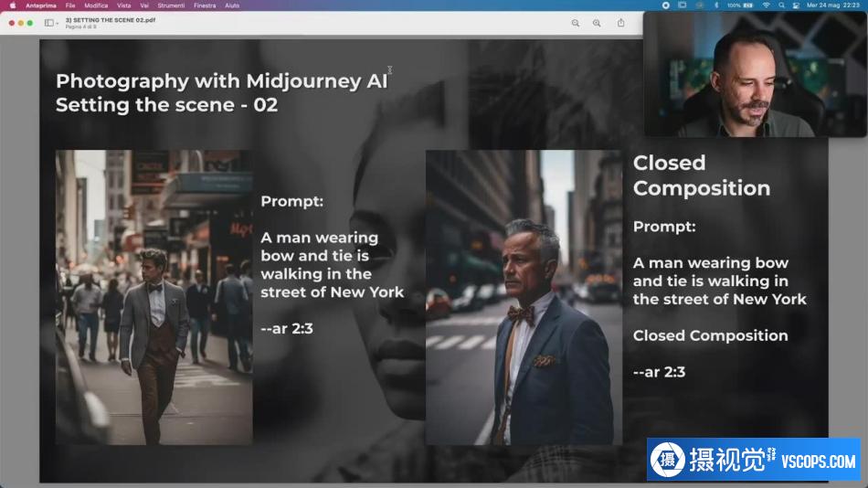Viewport: 868px width, 488px height.
Task: Click small 'Closed Composition' line in right prompt
Action: pyautogui.click(x=710, y=335)
